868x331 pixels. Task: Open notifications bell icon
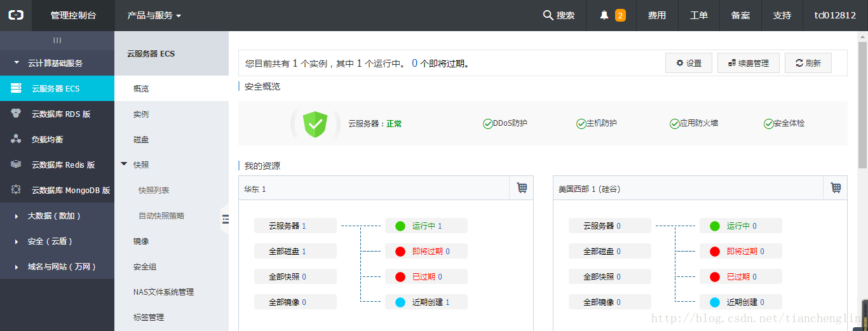(x=604, y=15)
